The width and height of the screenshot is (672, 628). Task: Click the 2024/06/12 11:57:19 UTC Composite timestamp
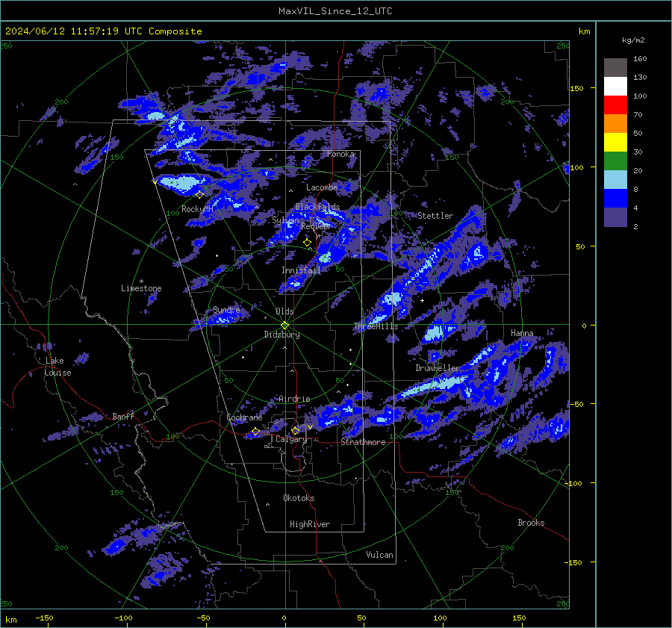(x=103, y=31)
